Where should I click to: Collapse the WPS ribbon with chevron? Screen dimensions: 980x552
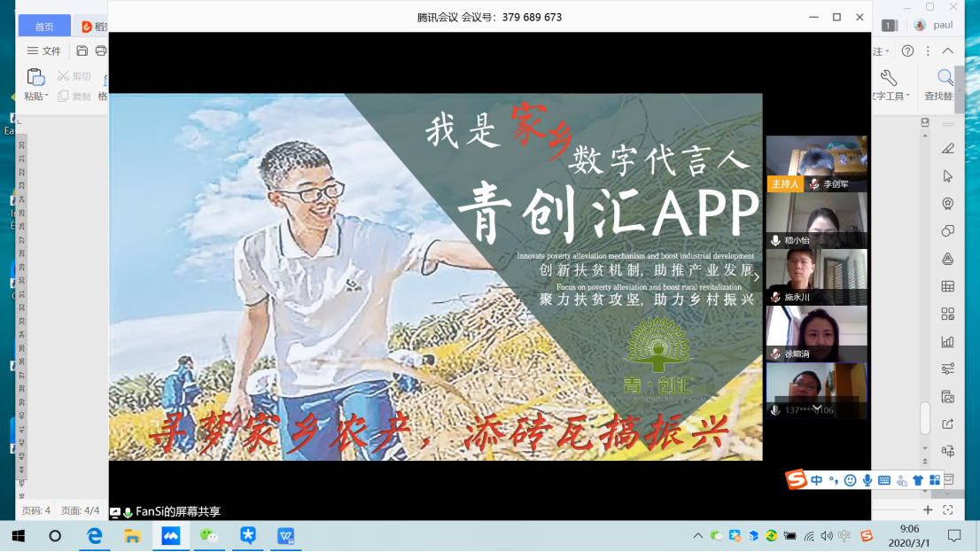(x=947, y=51)
